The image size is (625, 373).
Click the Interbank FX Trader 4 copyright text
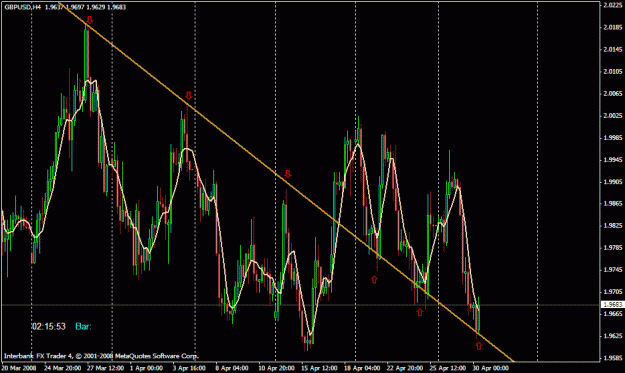coord(101,356)
